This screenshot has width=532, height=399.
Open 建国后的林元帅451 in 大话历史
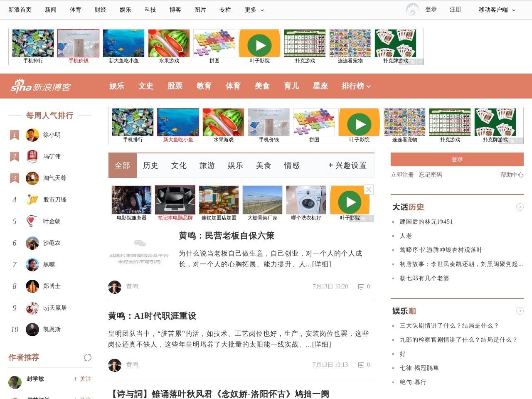[426, 222]
